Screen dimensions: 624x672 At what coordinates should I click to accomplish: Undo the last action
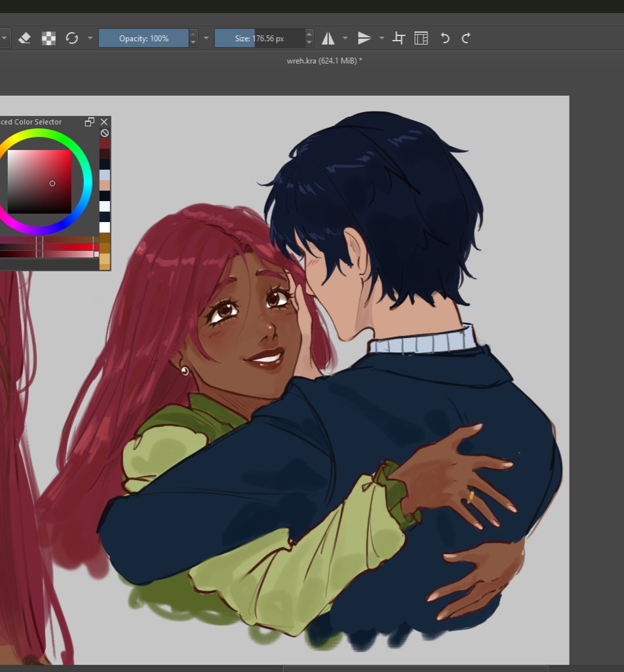coord(445,38)
